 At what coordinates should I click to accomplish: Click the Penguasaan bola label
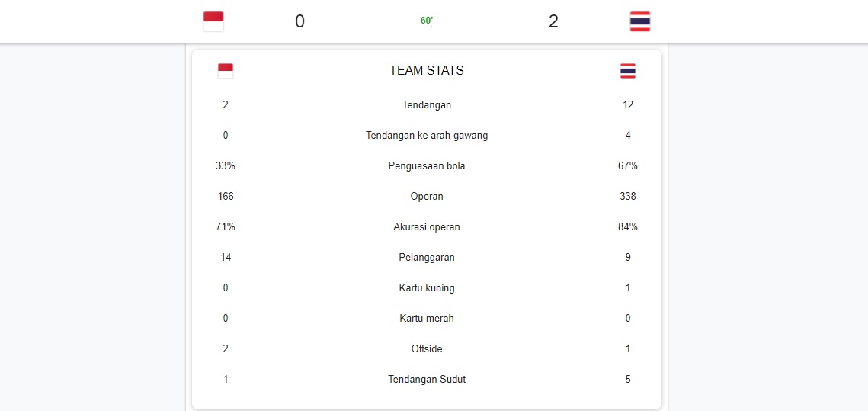point(427,166)
